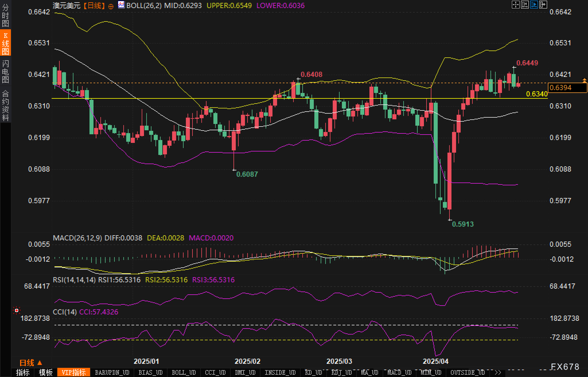588x377 pixels.
Task: Click the BOLL indicator chart icon
Action: point(121,5)
